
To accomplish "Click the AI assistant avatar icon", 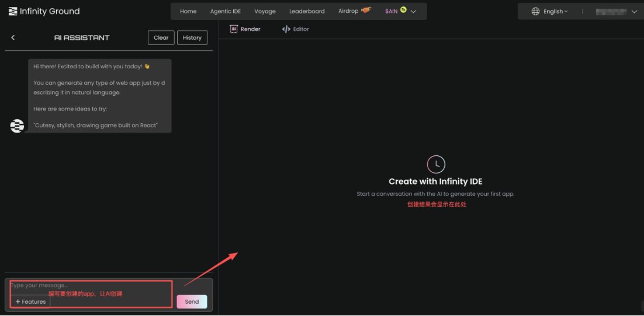I will click(x=18, y=126).
